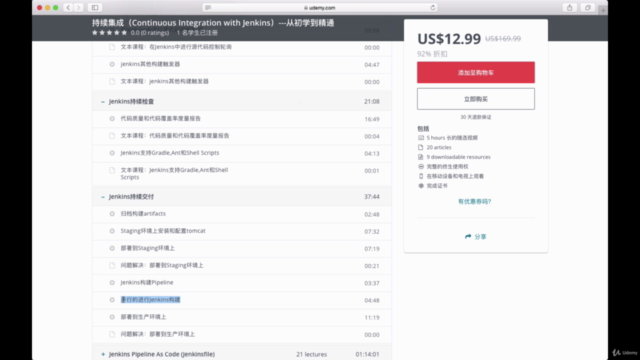Click the 9 downloadable resources text

(458, 157)
